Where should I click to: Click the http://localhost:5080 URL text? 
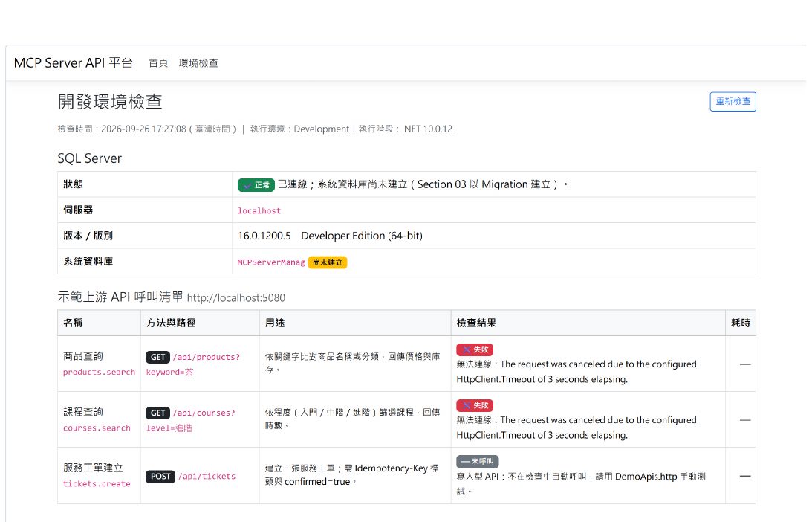[236, 298]
